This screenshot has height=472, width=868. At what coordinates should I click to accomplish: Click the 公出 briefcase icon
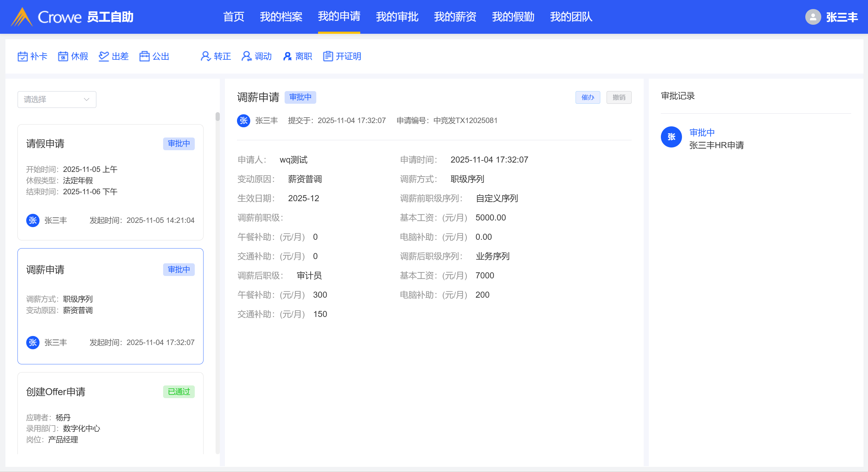click(144, 56)
